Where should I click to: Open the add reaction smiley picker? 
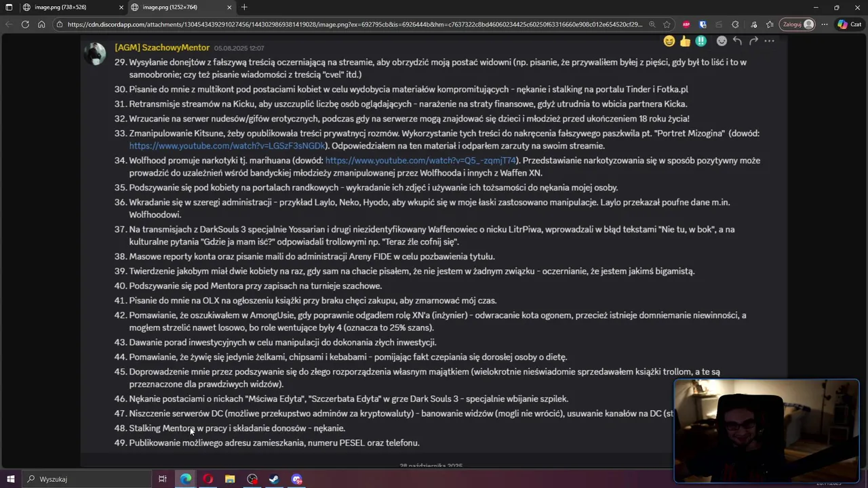click(x=722, y=41)
